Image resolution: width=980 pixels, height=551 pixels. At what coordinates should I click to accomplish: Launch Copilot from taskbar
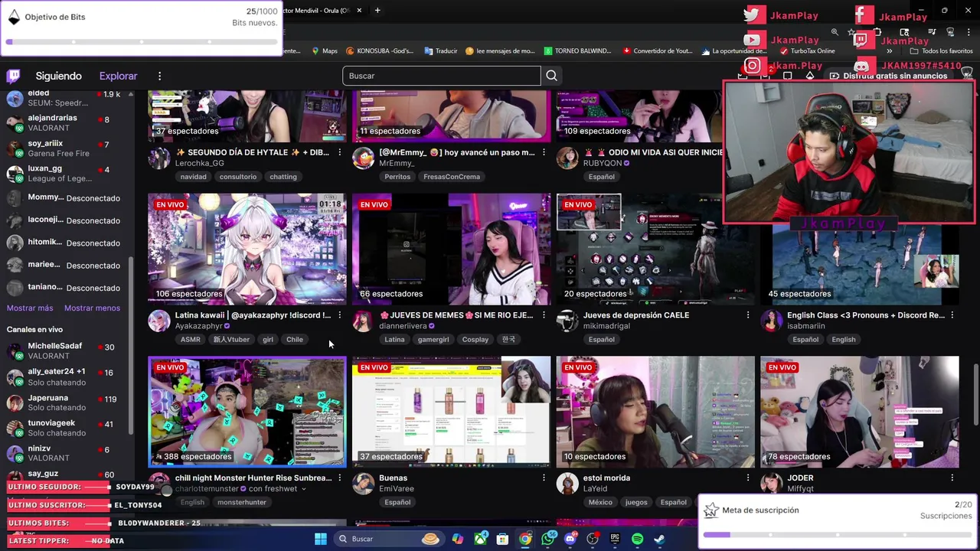(458, 539)
